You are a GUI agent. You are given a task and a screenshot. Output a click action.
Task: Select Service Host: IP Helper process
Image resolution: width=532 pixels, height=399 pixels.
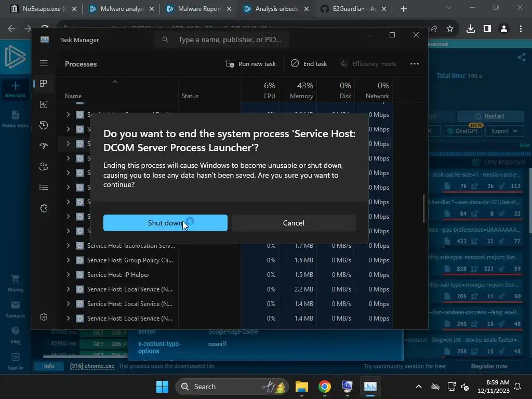118,274
